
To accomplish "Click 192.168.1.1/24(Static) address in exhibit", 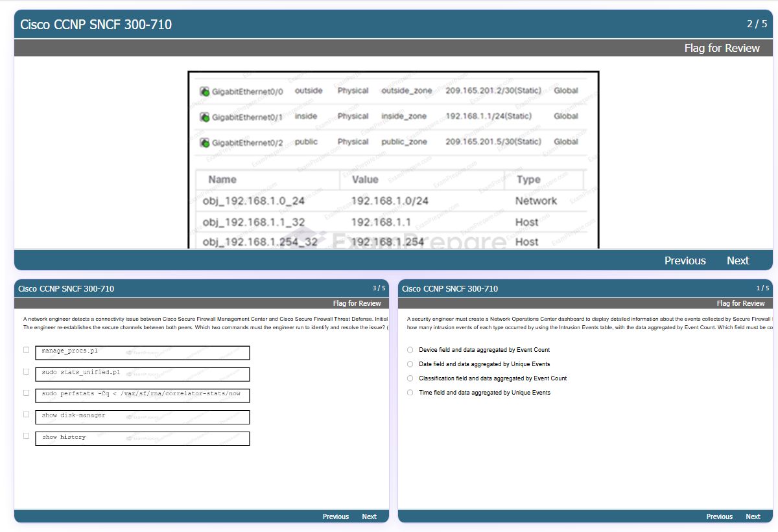I will pos(489,116).
